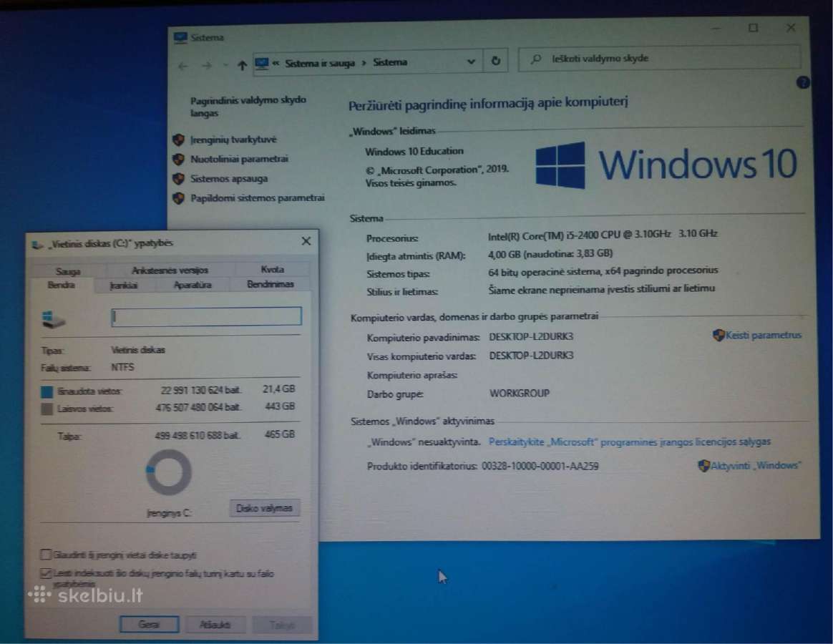Click product ID 00328-10000-00001-AA259
Image resolution: width=833 pixels, height=644 pixels.
coord(540,466)
